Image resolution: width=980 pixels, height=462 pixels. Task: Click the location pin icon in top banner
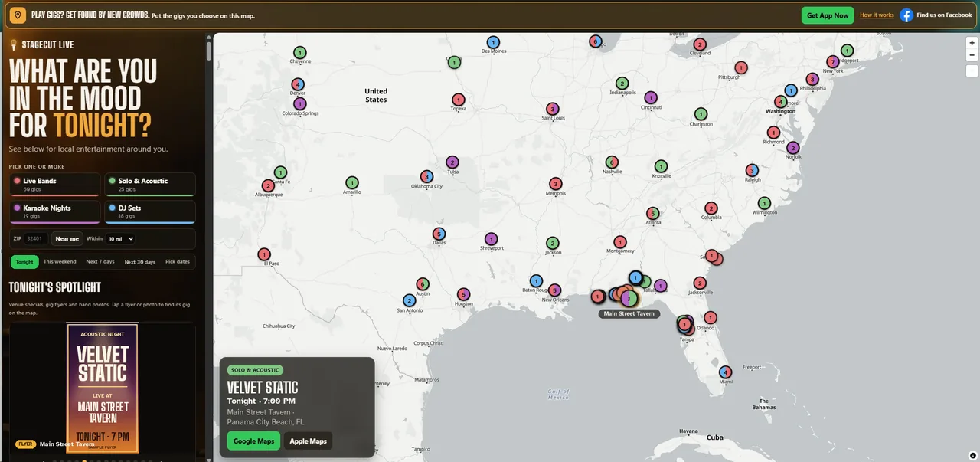(18, 15)
